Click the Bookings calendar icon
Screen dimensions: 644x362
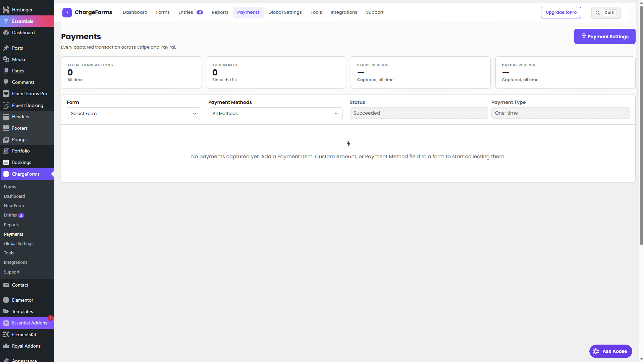click(x=6, y=162)
